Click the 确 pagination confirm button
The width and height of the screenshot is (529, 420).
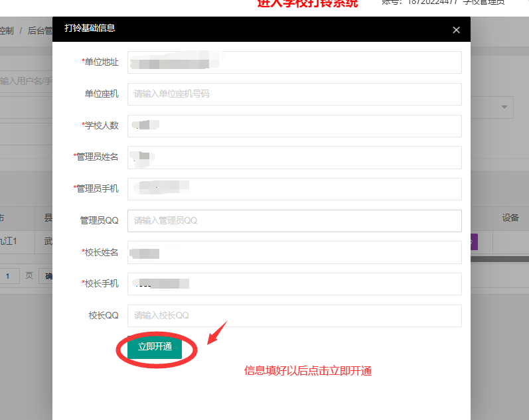click(46, 276)
